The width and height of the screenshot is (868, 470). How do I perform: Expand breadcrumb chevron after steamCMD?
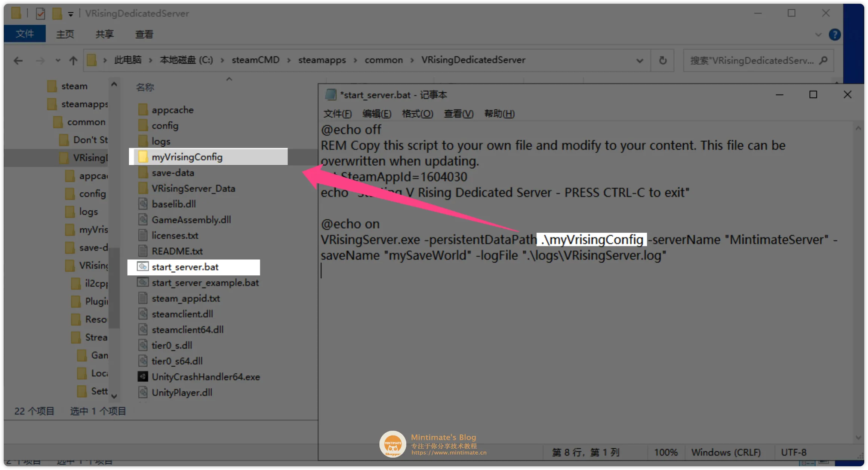click(289, 60)
